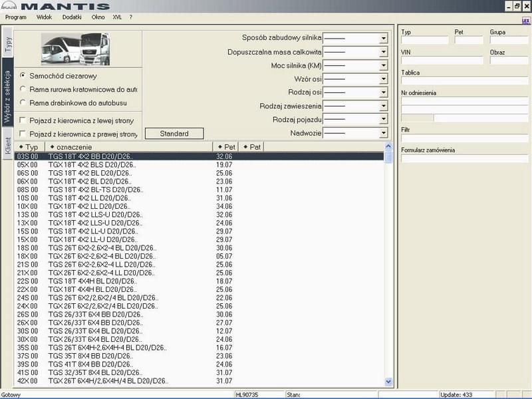The height and width of the screenshot is (399, 532).
Task: Select row 13S 00 TGS 18T 4X2 LLS-U
Action: coord(199,215)
